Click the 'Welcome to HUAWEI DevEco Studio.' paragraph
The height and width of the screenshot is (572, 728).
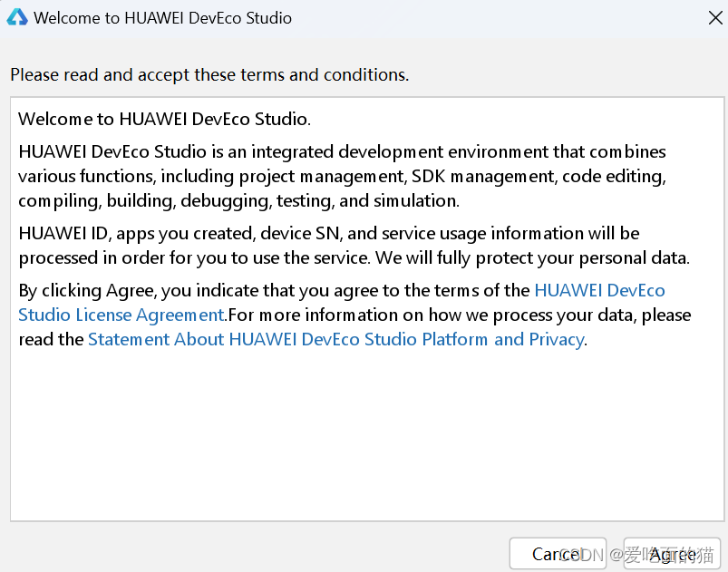(164, 120)
